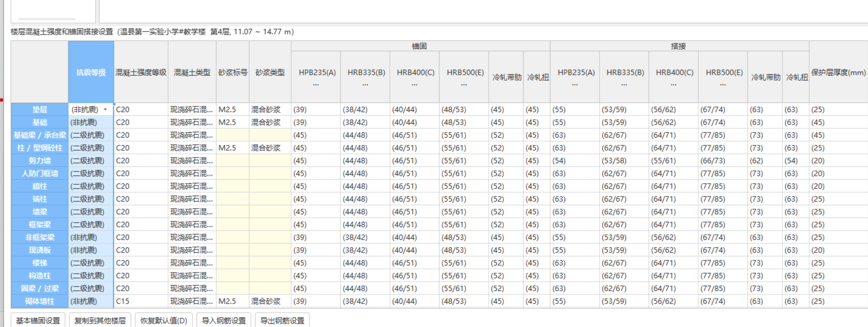Viewport: 868px width, 327px height.
Task: Click the 基本锚固设置 button
Action: pos(38,321)
